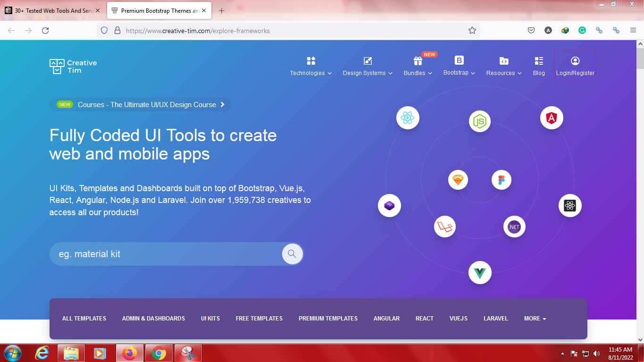Open the Ultimate UI/UX Design Course banner
The width and height of the screenshot is (644, 362).
[141, 105]
